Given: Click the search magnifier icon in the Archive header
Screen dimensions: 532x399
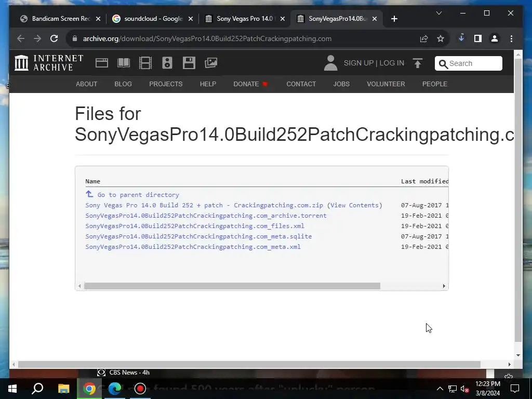Looking at the screenshot, I should 443,64.
